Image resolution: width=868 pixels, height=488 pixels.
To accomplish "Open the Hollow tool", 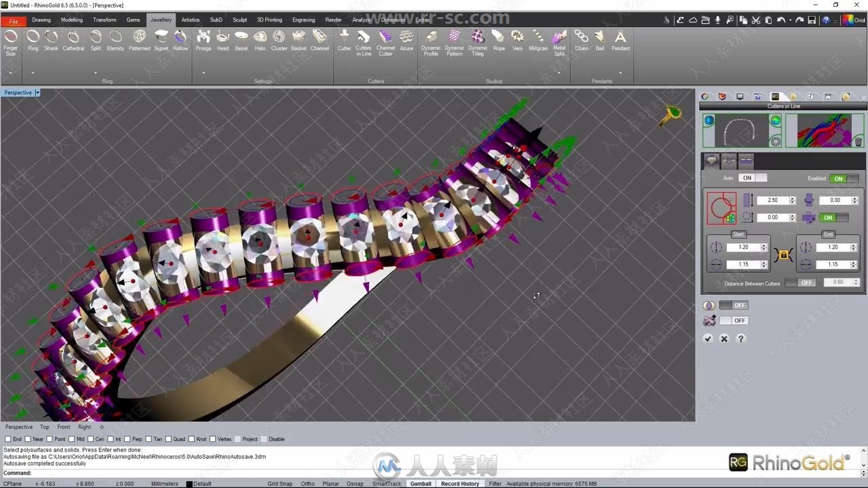I will coord(180,41).
